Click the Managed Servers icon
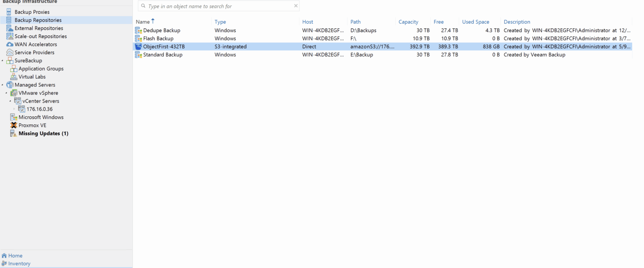Image resolution: width=644 pixels, height=268 pixels. point(10,85)
